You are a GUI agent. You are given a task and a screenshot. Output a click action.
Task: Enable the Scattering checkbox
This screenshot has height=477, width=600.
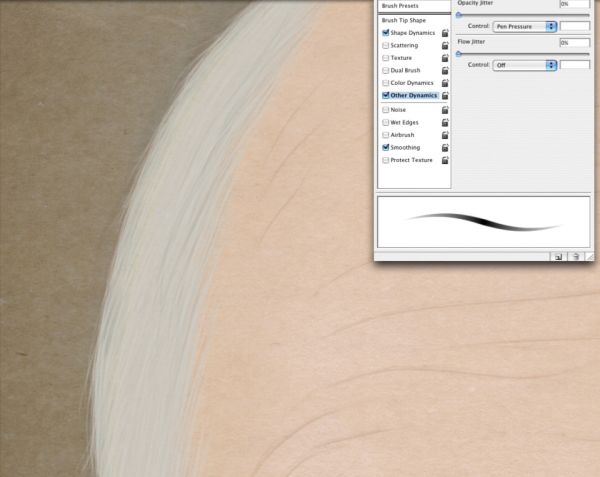tap(385, 46)
